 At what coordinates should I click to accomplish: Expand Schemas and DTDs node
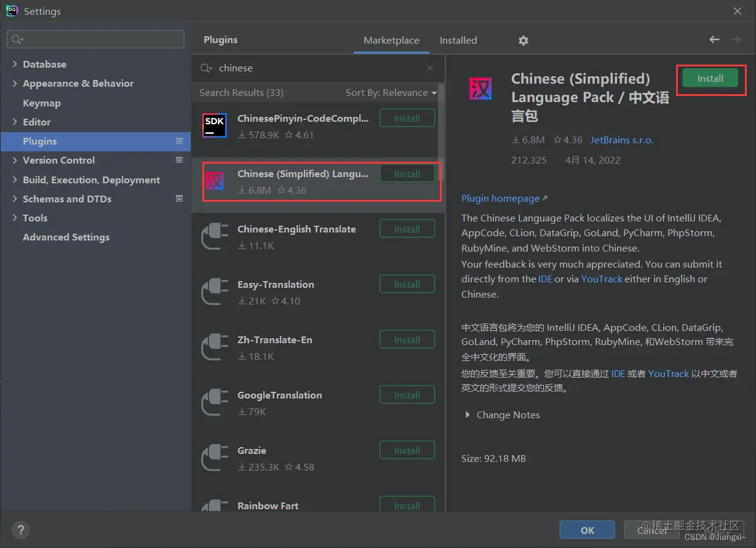[x=15, y=199]
